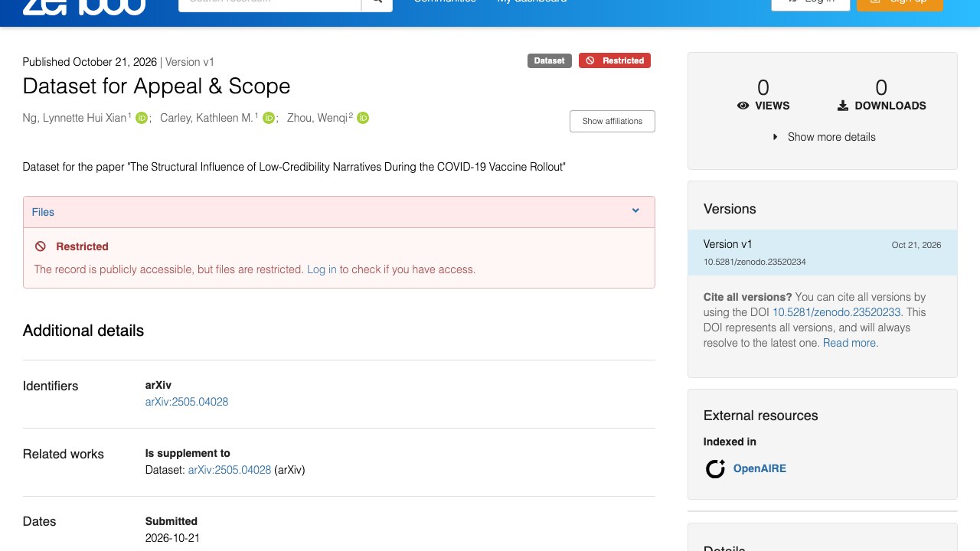Select Version v1 in the Versions list
This screenshot has width=980, height=551.
[x=822, y=253]
